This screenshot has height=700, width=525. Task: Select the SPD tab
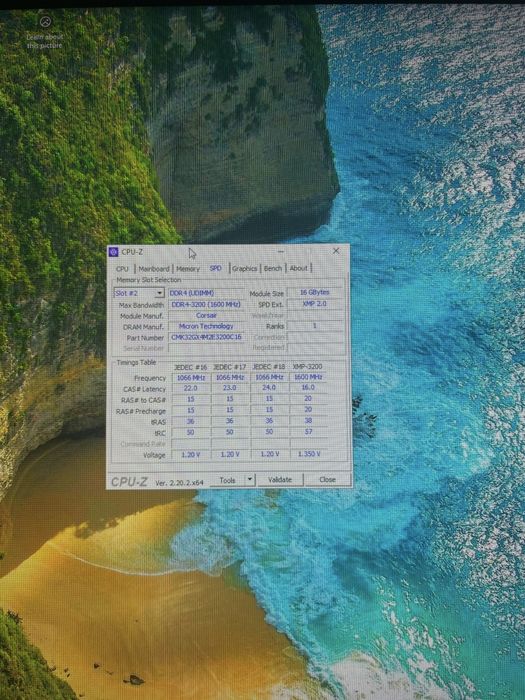[x=216, y=268]
